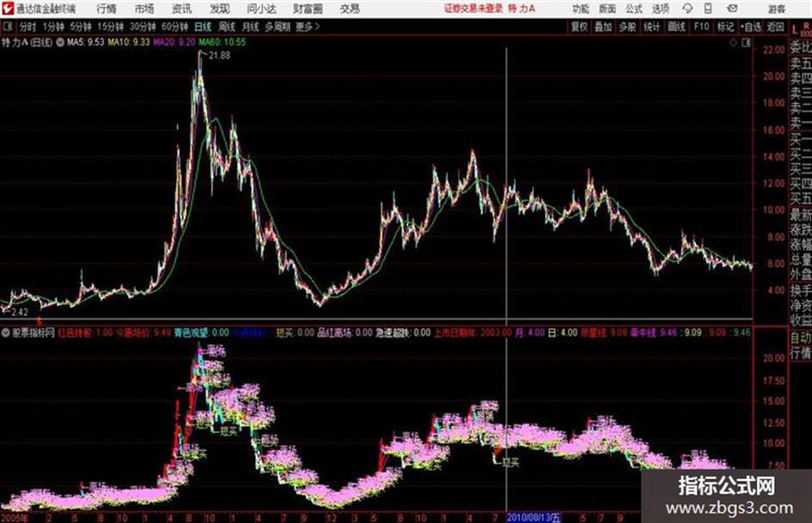
Task: Click the MA10: 9.33 value label
Action: click(129, 42)
